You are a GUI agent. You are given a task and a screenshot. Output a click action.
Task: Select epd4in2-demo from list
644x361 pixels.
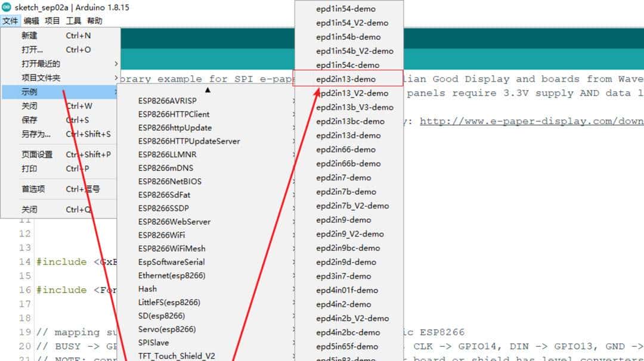[x=343, y=304]
